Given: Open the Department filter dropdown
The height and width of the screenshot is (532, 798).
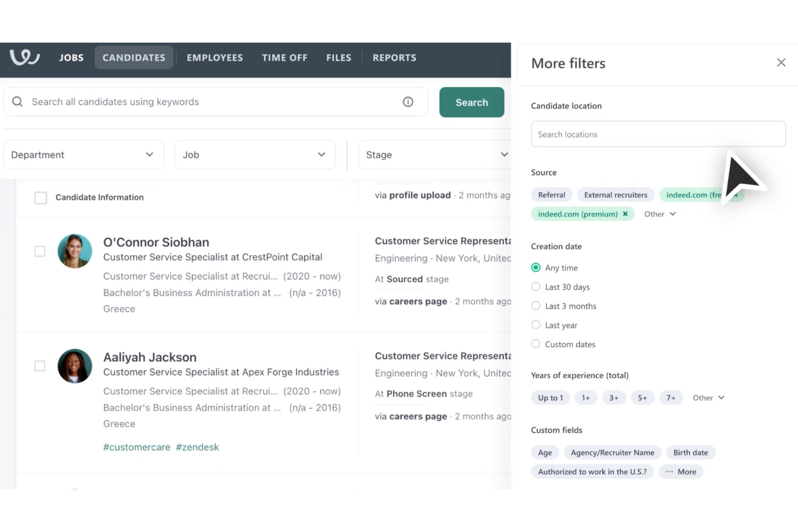Looking at the screenshot, I should click(84, 155).
